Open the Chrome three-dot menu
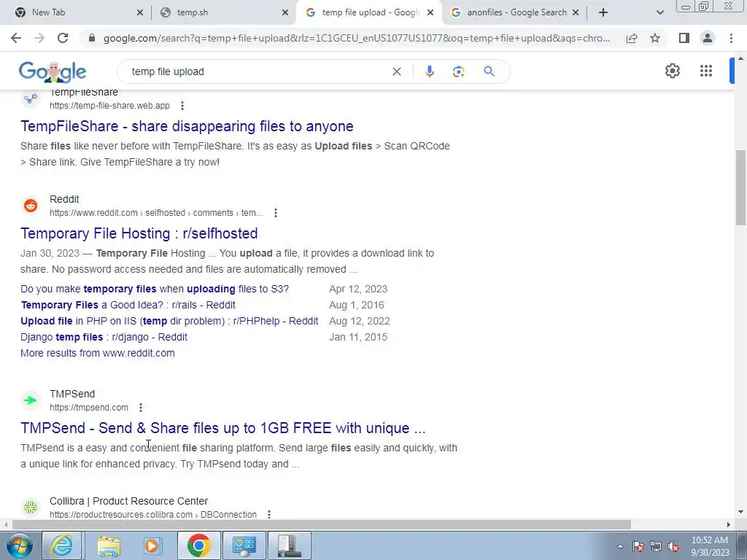This screenshot has height=560, width=747. pyautogui.click(x=731, y=38)
